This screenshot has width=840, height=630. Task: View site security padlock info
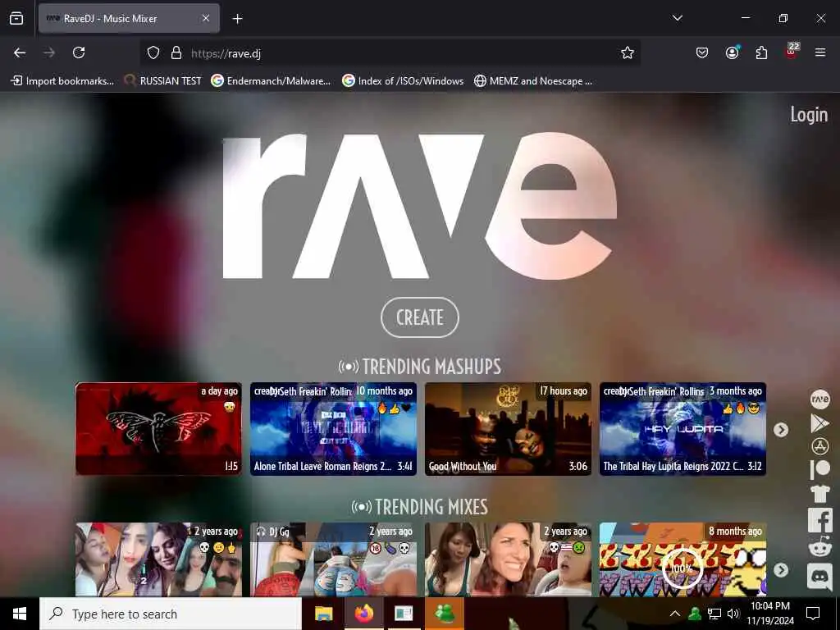[176, 52]
